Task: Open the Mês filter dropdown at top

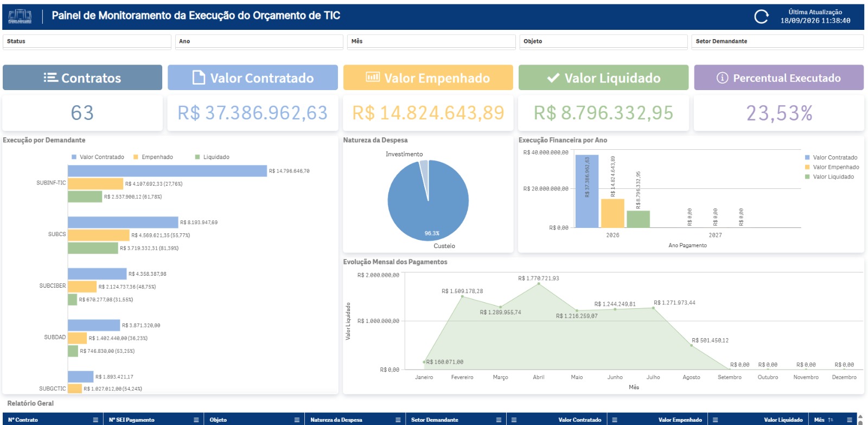Action: (x=431, y=41)
